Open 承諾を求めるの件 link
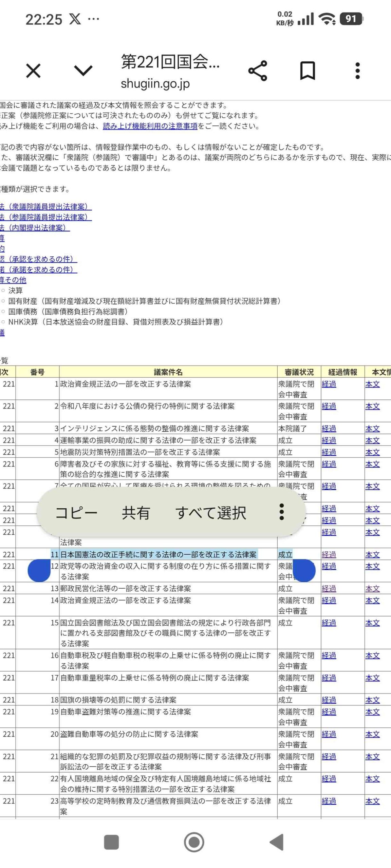Image resolution: width=391 pixels, height=868 pixels. tap(39, 270)
